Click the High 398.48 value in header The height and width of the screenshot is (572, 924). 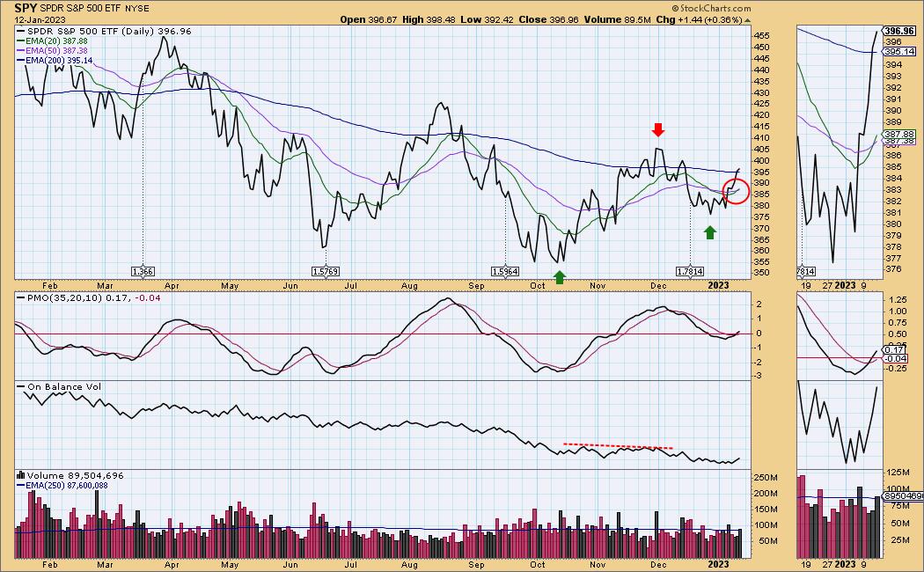coord(429,19)
